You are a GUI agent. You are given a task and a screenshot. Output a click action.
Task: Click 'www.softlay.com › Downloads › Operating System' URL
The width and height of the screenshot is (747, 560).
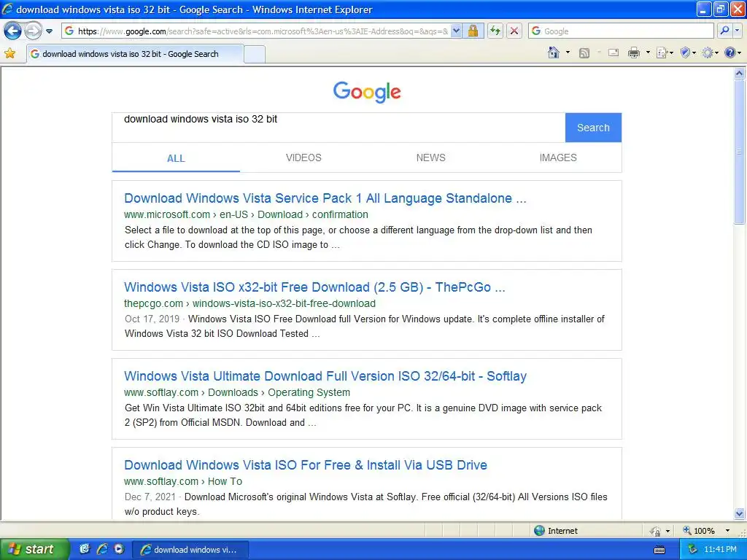point(237,393)
